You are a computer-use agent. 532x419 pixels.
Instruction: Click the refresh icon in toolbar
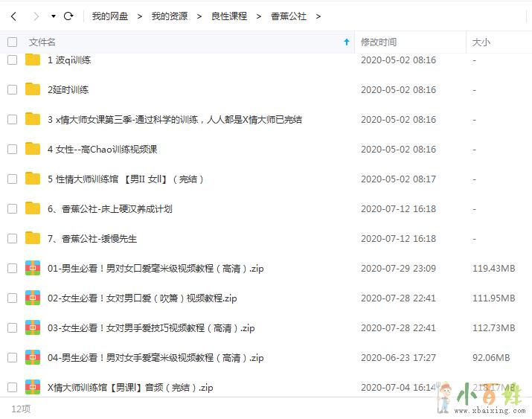[68, 16]
